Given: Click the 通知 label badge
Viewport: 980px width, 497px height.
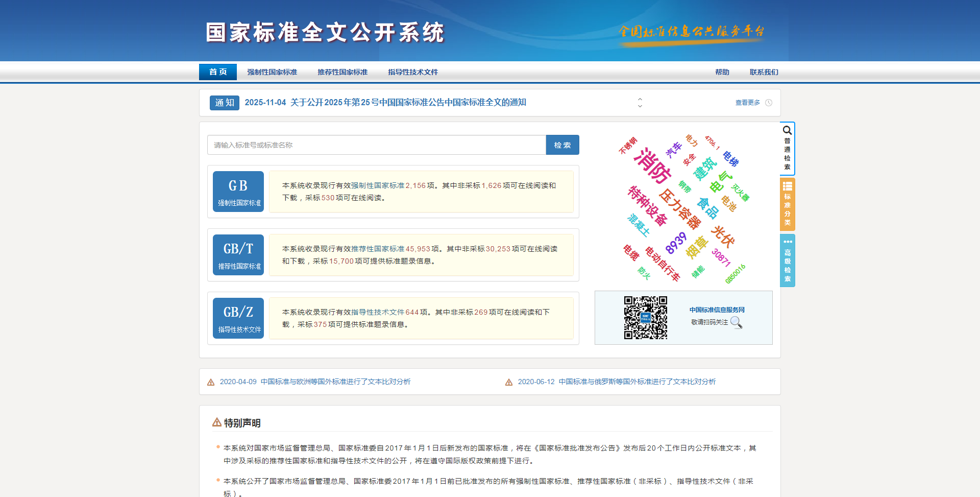Looking at the screenshot, I should (224, 102).
